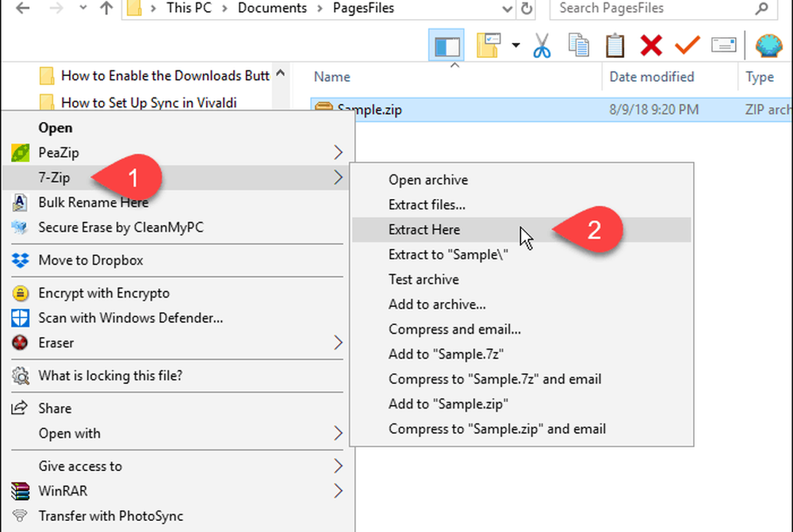Click the Paste clipboard icon
This screenshot has height=532, width=793.
pyautogui.click(x=615, y=45)
